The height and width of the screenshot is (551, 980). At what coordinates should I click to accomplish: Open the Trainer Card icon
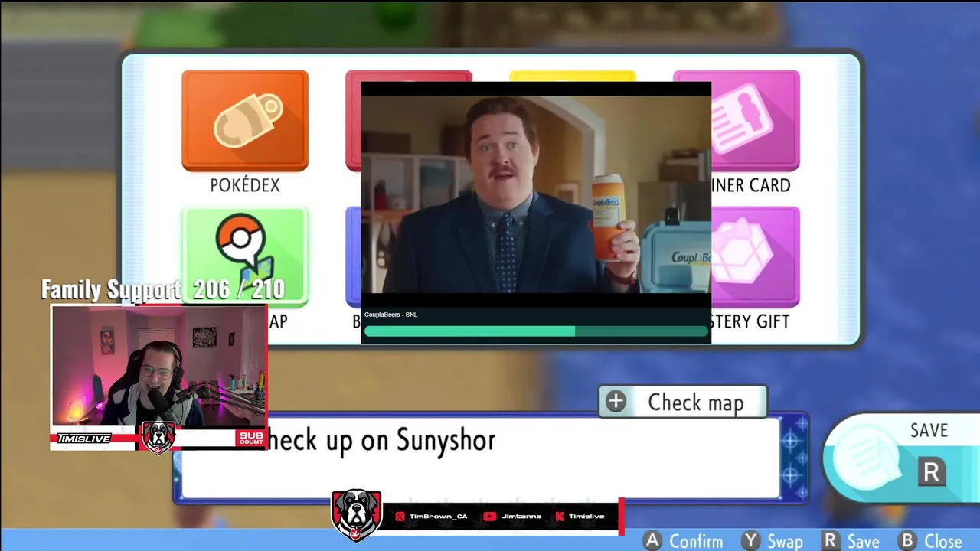[x=756, y=121]
